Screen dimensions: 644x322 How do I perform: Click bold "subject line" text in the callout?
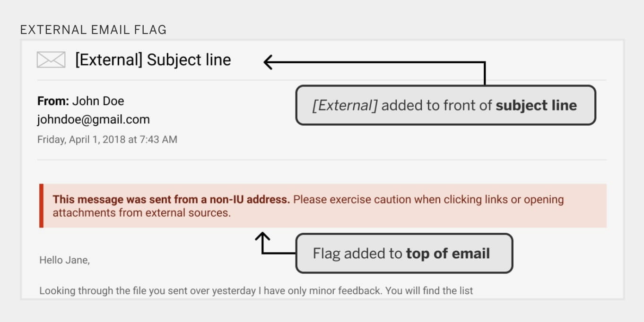coord(536,105)
